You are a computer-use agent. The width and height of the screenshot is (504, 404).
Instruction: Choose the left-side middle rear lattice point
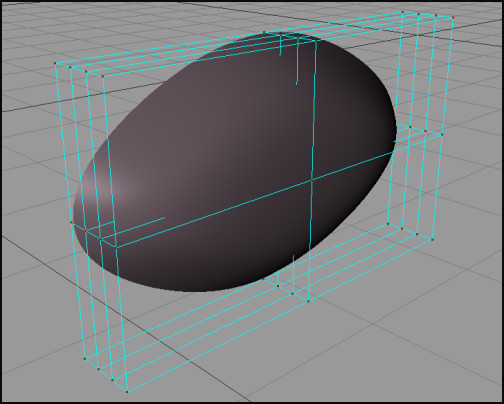click(71, 222)
